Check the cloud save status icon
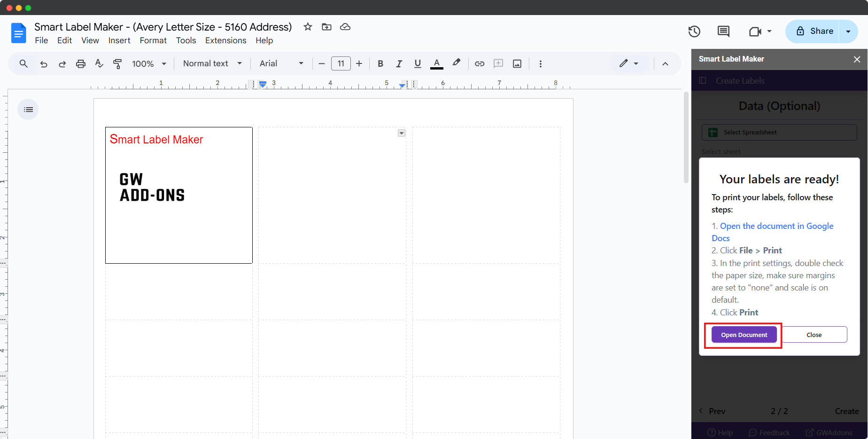Screen dimensions: 868x439 point(345,27)
